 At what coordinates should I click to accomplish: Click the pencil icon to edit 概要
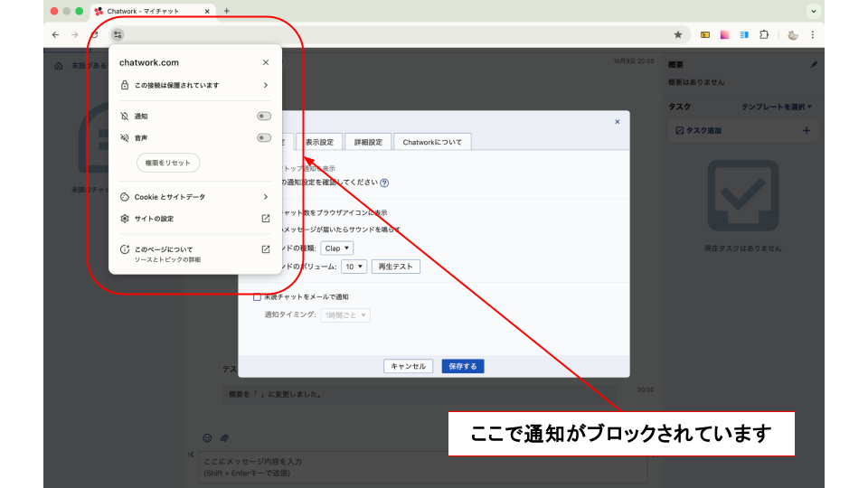point(813,65)
